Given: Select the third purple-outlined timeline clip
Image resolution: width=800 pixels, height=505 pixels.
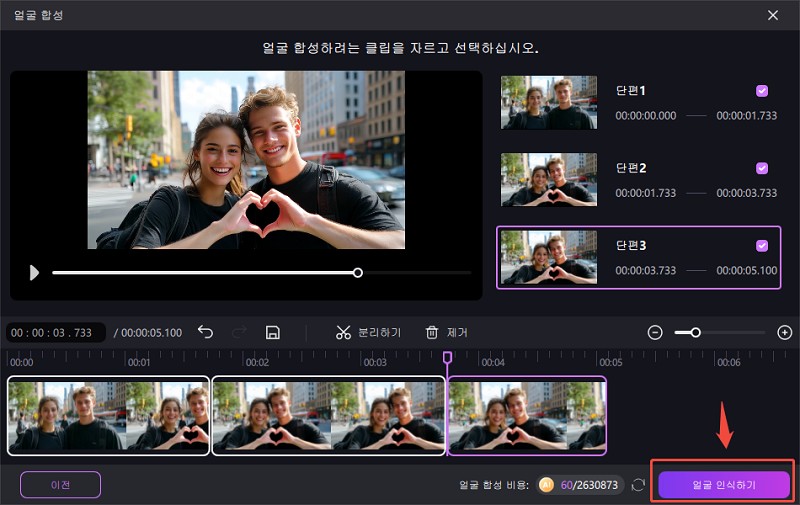Looking at the screenshot, I should pos(527,416).
